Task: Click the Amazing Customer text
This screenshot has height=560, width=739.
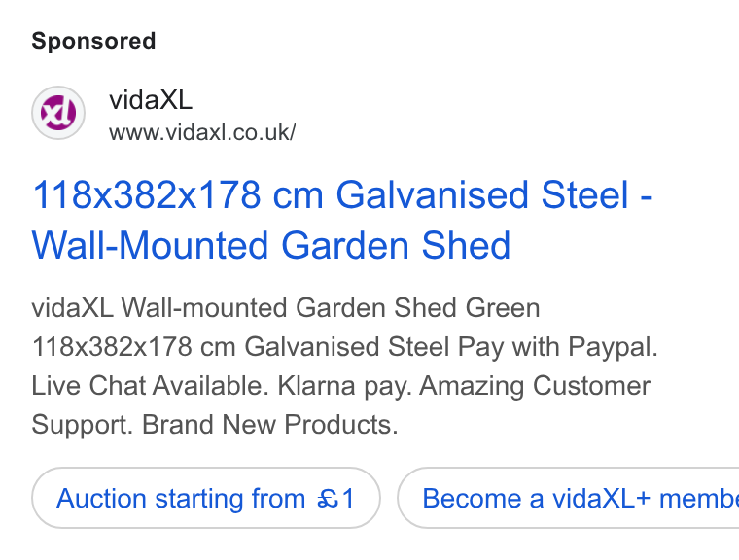Action: point(536,387)
